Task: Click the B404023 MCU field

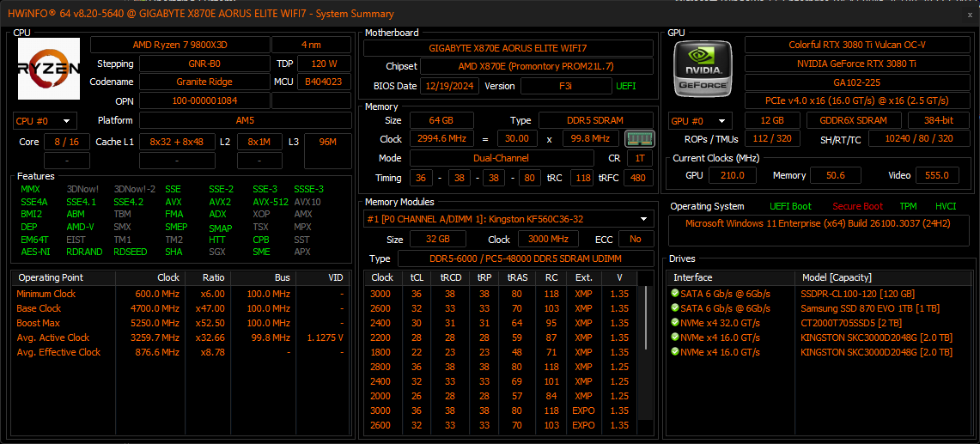Action: click(324, 82)
